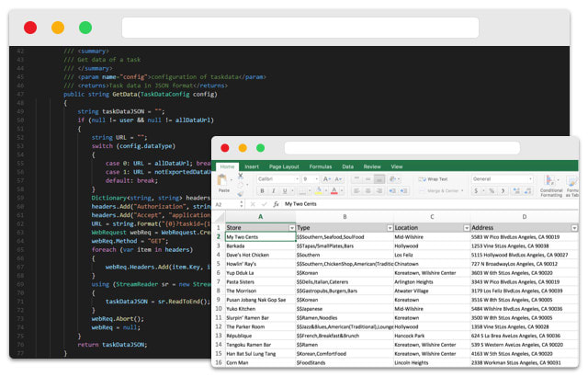588x377 pixels.
Task: Click formula bar showing My Two Cents
Action: point(429,204)
